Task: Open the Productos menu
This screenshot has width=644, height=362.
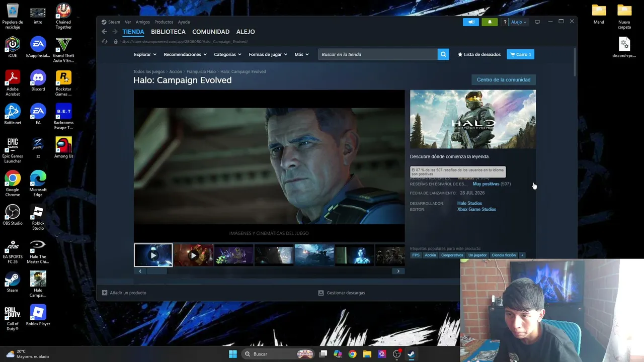Action: tap(164, 22)
